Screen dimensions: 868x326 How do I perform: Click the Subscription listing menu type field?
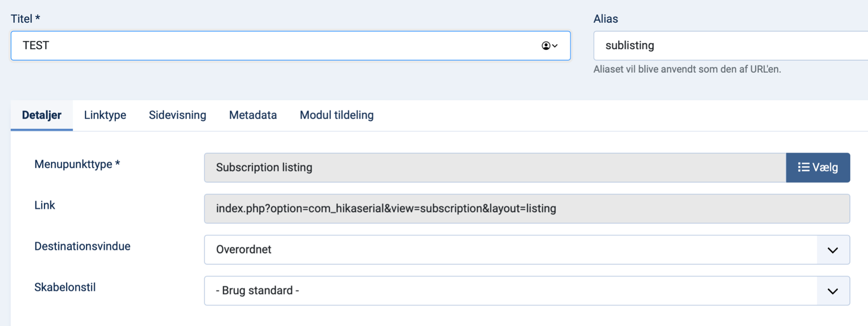495,168
